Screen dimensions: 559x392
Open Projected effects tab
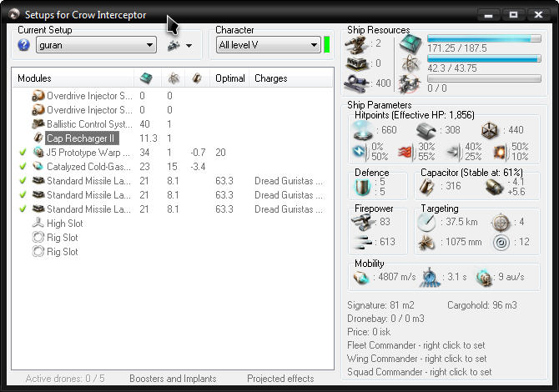pyautogui.click(x=280, y=379)
